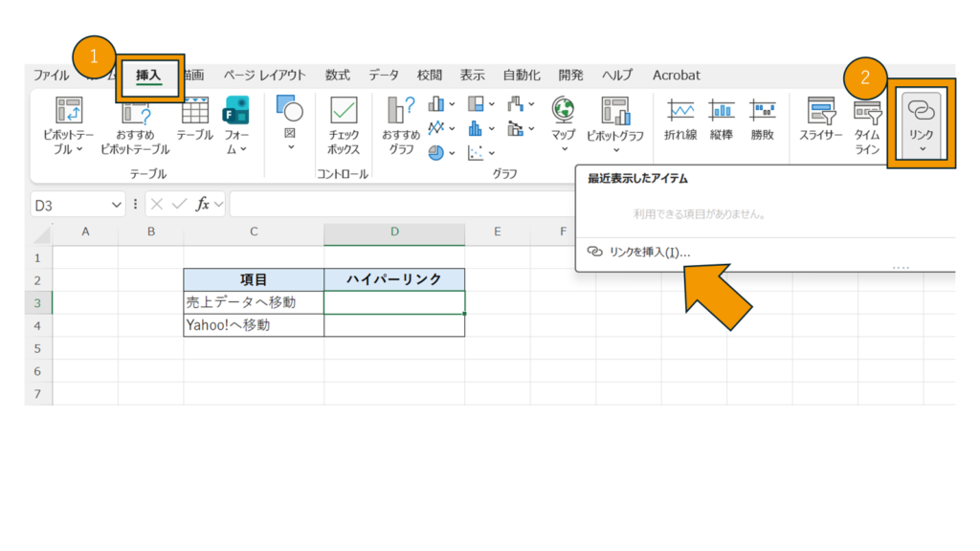Expand the Name Box dropdown arrow
Viewport: 980px width, 551px height.
pos(117,205)
